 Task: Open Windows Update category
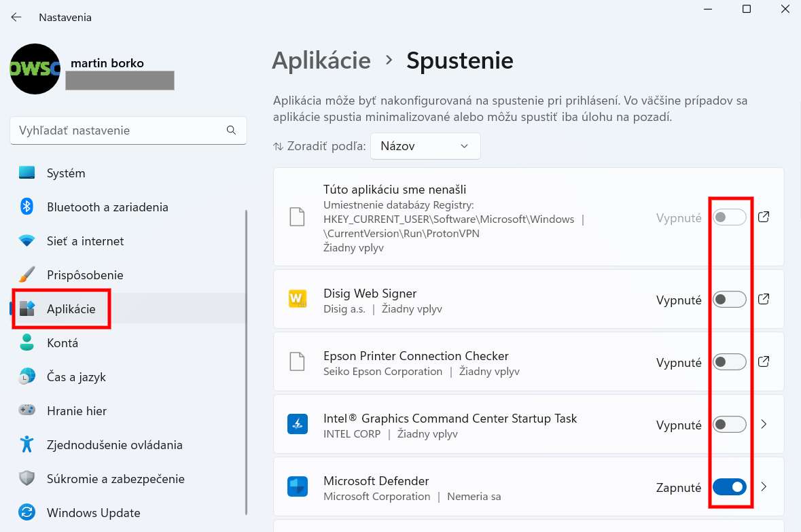coord(128,512)
